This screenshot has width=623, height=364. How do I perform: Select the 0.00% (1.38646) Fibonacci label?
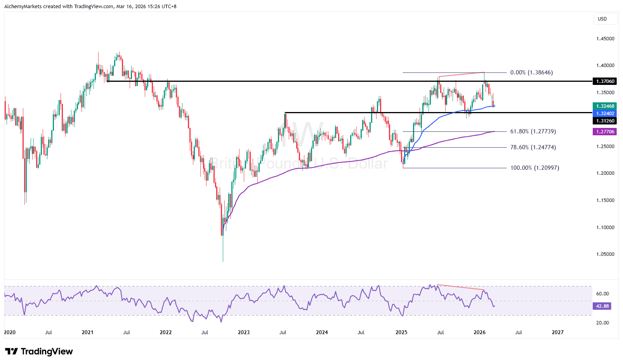(531, 72)
